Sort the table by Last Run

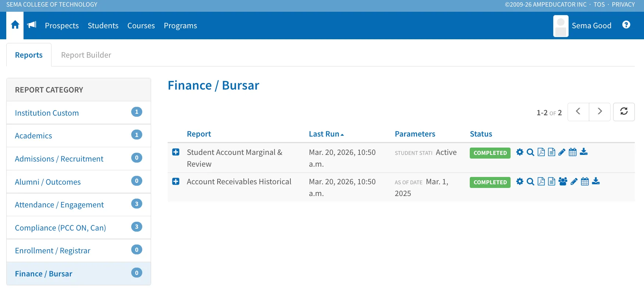(326, 134)
